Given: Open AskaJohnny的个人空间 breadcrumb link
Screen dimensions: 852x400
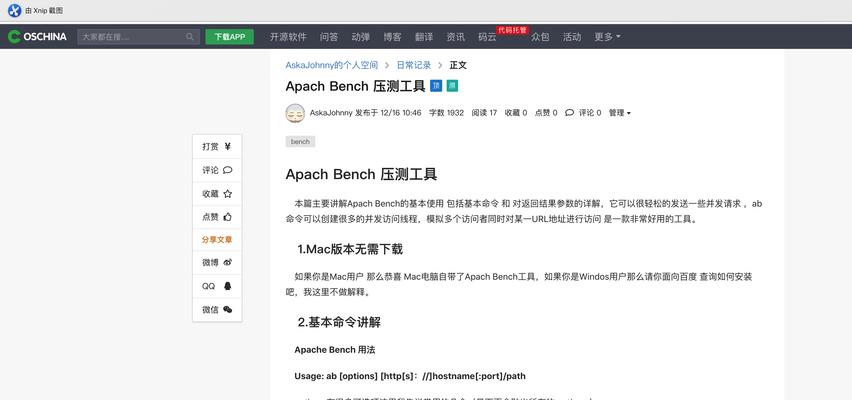Looking at the screenshot, I should 331,65.
